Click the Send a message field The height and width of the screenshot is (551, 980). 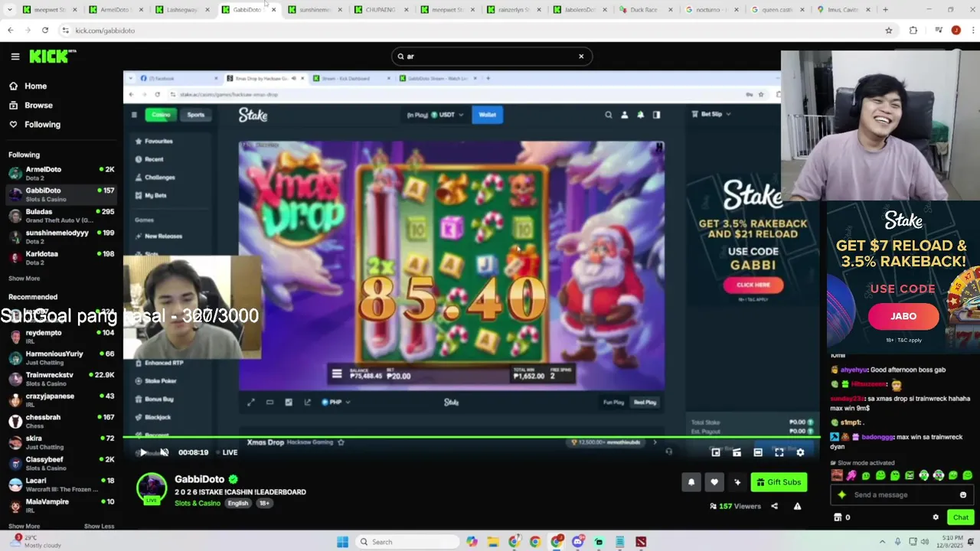[903, 494]
